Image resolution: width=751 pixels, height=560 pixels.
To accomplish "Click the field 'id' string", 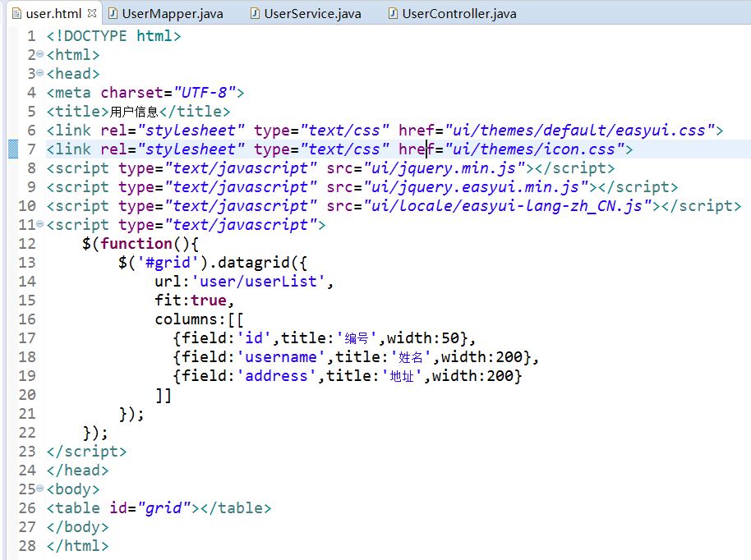I will tap(254, 338).
